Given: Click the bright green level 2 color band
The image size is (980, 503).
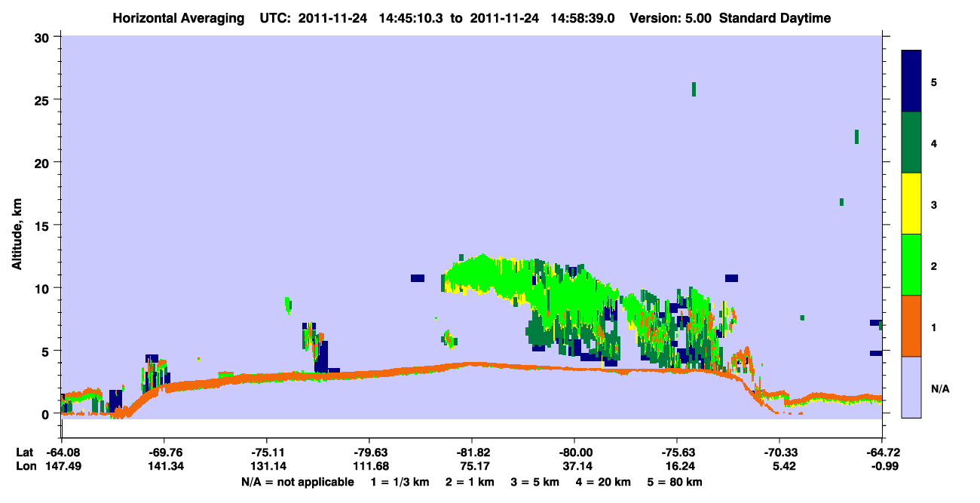Looking at the screenshot, I should pyautogui.click(x=911, y=265).
